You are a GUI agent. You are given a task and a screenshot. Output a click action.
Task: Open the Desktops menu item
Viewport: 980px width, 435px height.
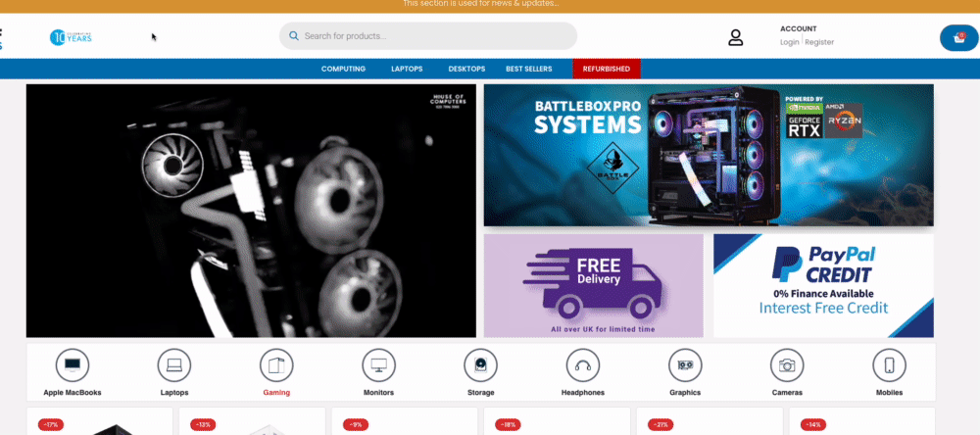466,69
